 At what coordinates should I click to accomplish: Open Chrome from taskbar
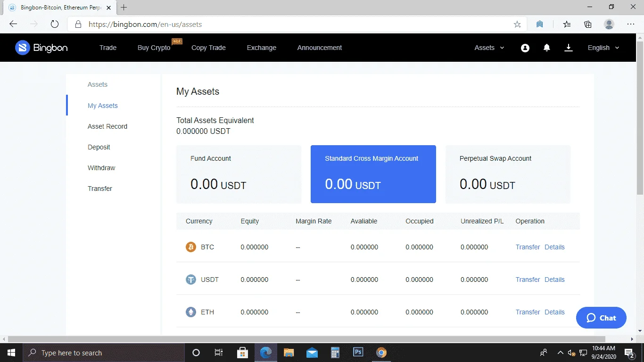[x=381, y=353]
